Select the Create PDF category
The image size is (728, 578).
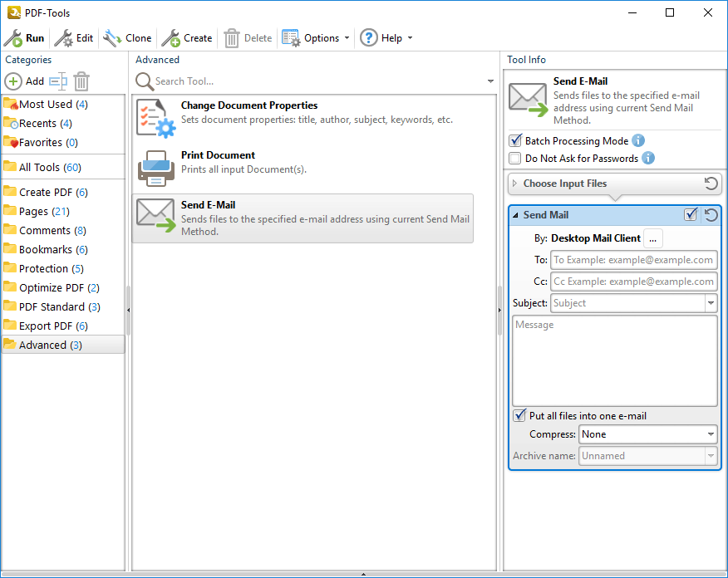(63, 192)
